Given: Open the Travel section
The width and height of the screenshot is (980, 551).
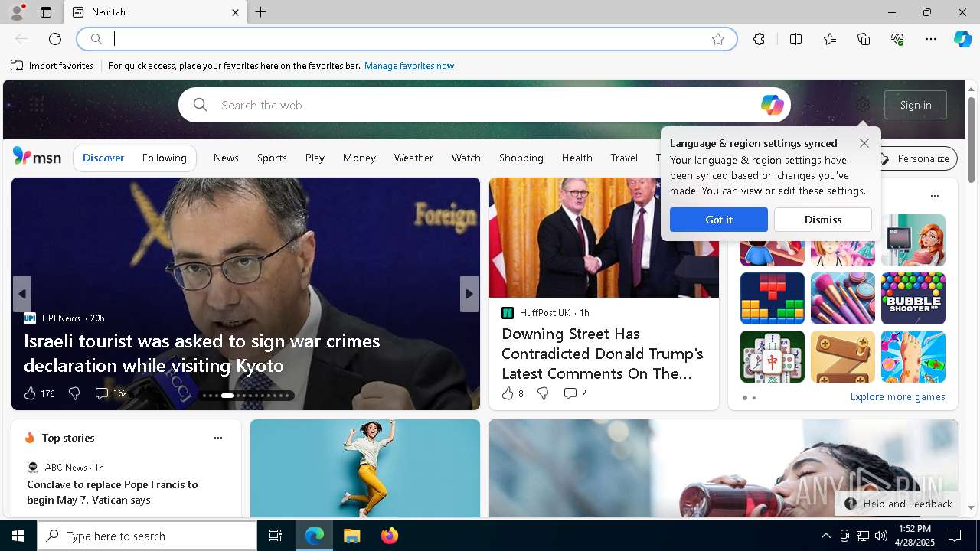Looking at the screenshot, I should (x=624, y=158).
